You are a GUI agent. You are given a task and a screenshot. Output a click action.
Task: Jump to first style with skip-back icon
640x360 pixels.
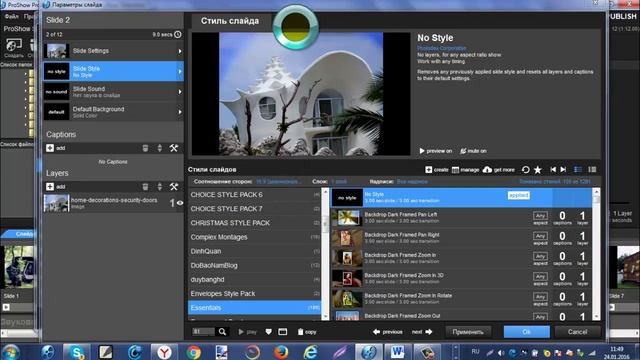(553, 170)
